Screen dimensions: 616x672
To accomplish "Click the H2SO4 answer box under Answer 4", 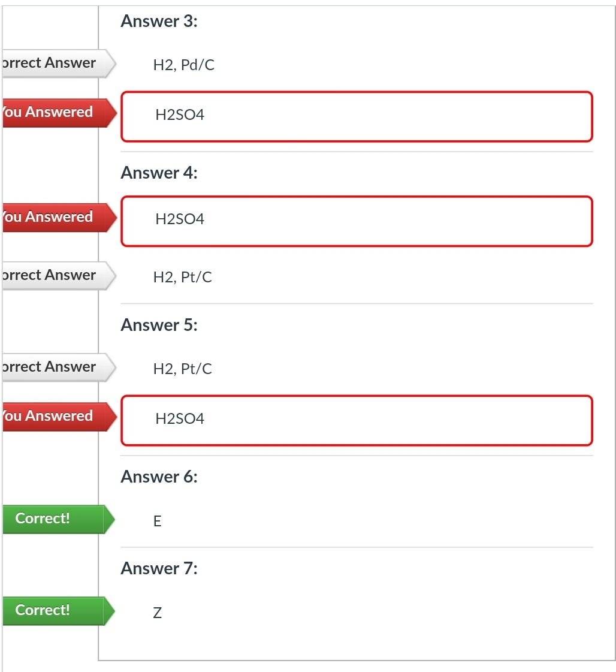I will [x=357, y=221].
